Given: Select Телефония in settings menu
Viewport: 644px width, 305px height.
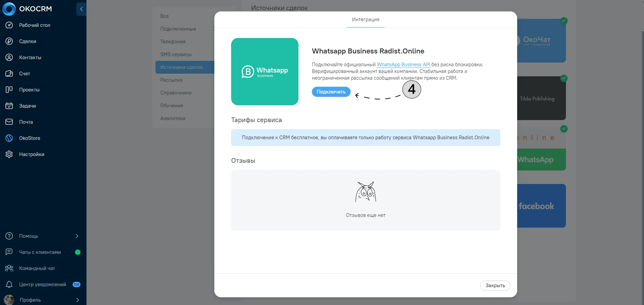Looking at the screenshot, I should [x=173, y=42].
